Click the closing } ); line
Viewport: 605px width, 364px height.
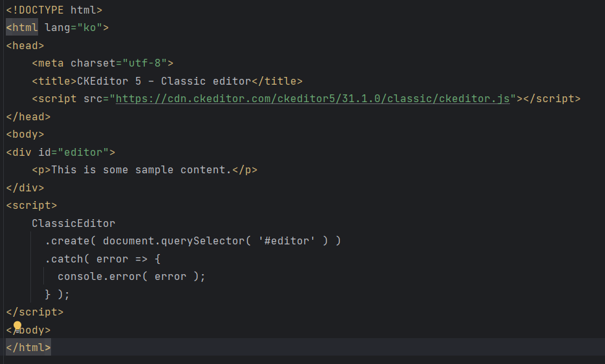57,295
